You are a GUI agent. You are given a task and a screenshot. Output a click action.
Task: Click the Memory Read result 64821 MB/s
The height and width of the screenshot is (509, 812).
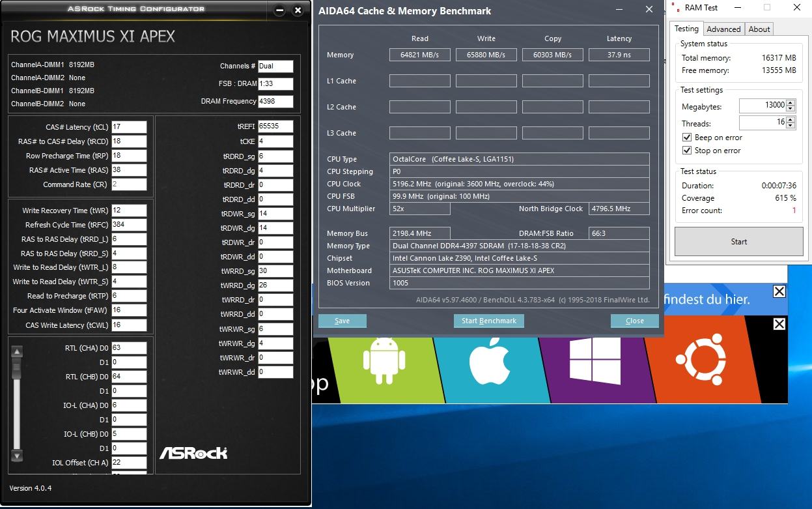click(420, 55)
